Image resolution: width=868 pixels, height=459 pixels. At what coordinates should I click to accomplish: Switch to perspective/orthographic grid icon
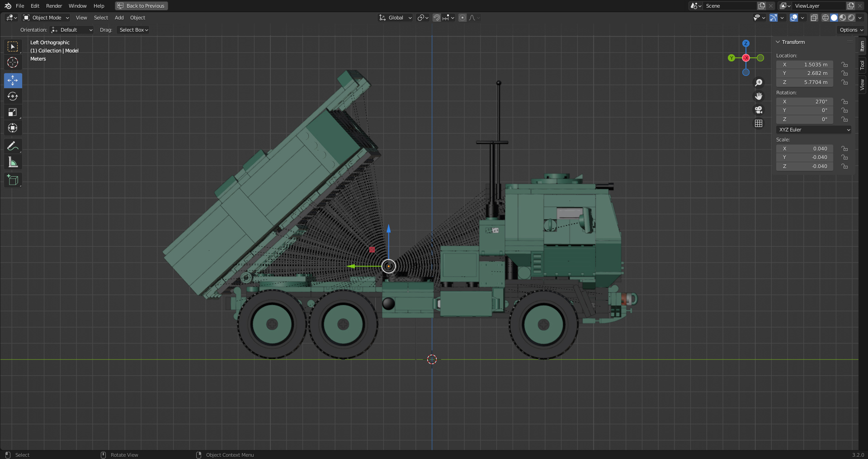759,123
